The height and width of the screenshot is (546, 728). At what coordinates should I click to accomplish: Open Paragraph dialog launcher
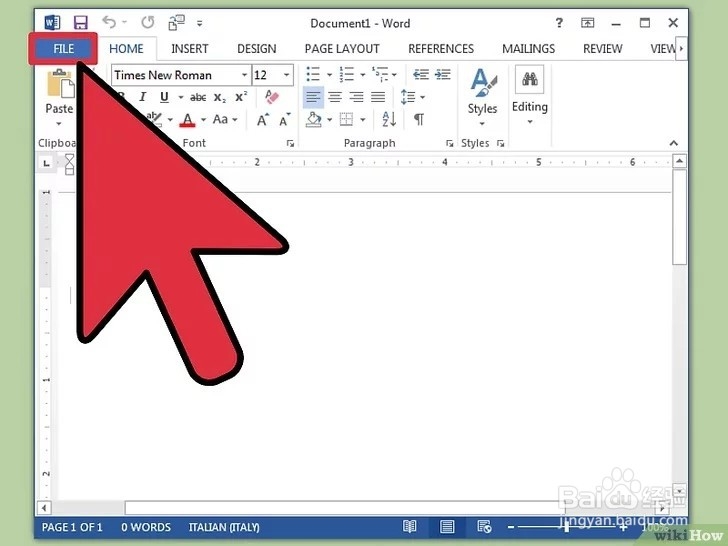[x=449, y=143]
